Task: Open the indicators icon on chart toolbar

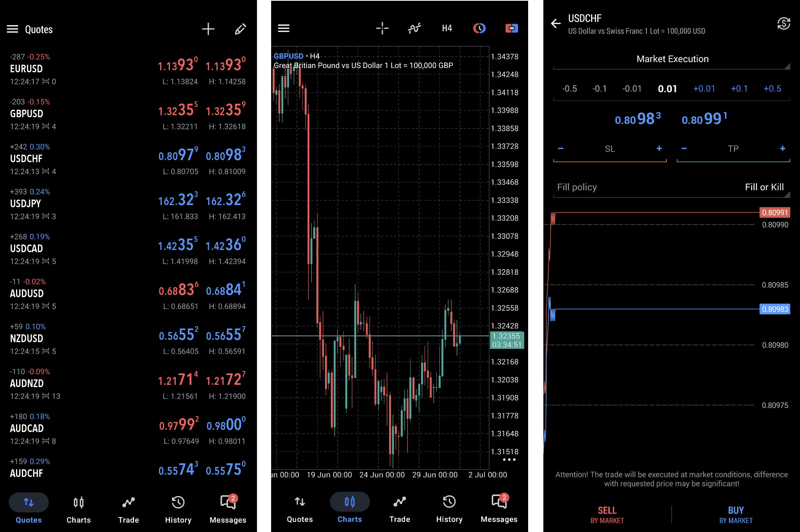Action: pyautogui.click(x=414, y=28)
